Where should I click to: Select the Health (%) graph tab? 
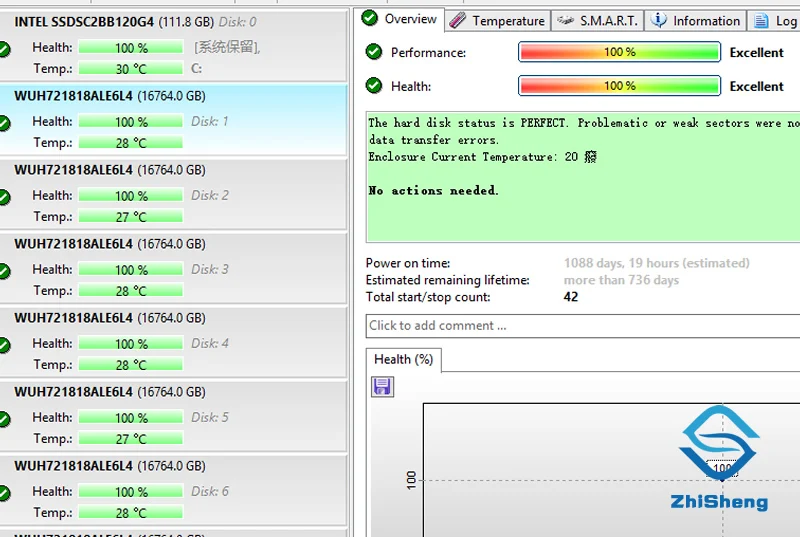404,360
